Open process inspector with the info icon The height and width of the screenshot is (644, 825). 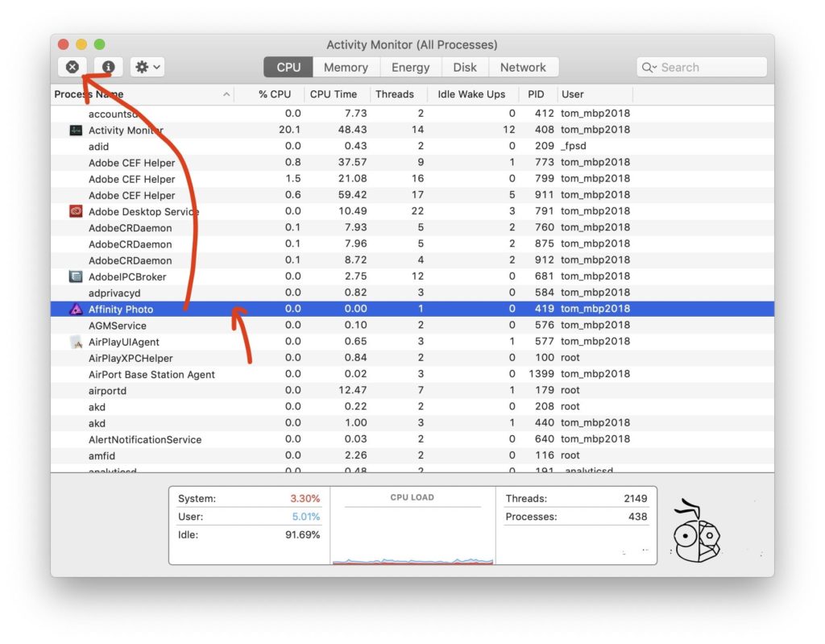[x=108, y=67]
